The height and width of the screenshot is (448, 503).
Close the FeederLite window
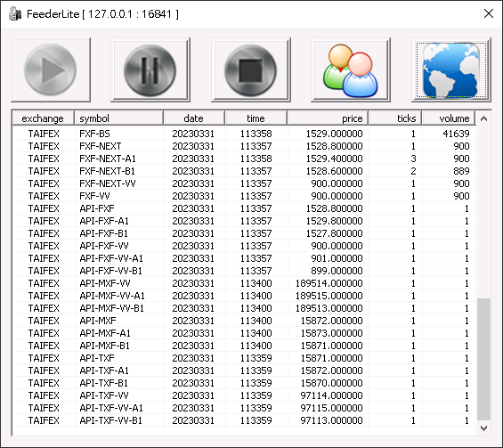tap(488, 13)
